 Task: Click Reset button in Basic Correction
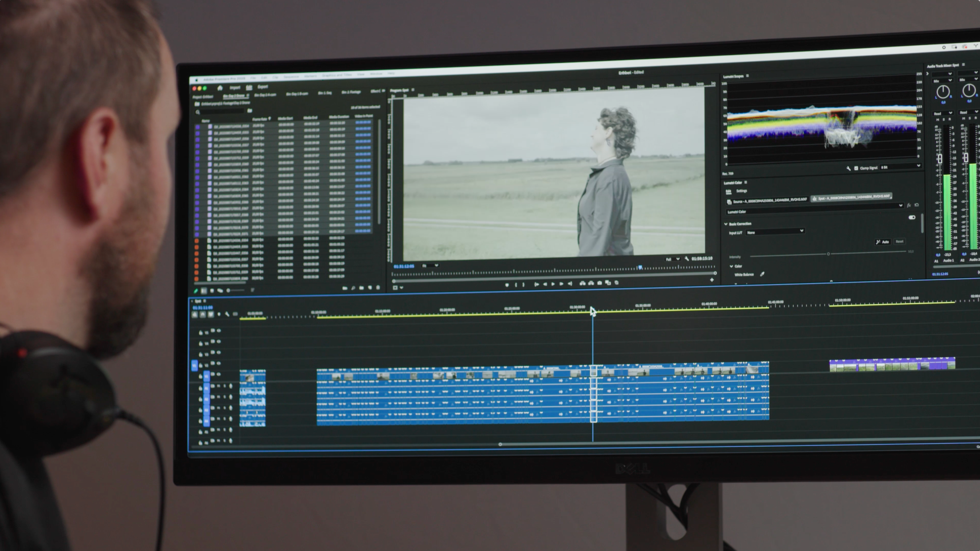click(x=899, y=242)
